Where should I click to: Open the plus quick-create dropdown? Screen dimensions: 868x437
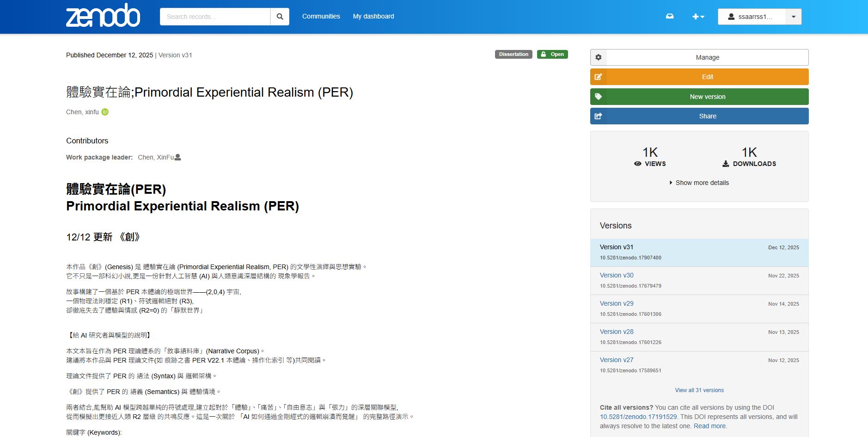pos(698,17)
